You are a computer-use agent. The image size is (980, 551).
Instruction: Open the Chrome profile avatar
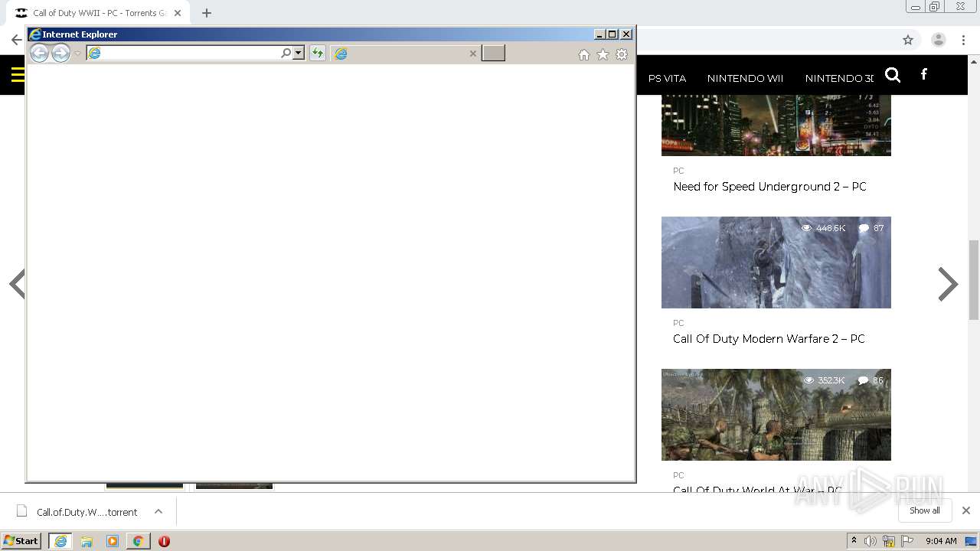938,40
